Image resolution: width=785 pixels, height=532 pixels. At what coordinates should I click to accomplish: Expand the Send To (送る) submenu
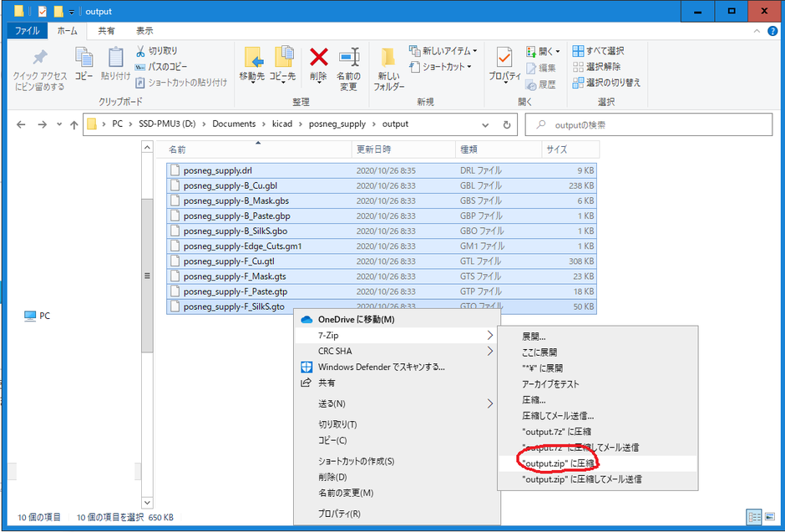click(x=490, y=404)
